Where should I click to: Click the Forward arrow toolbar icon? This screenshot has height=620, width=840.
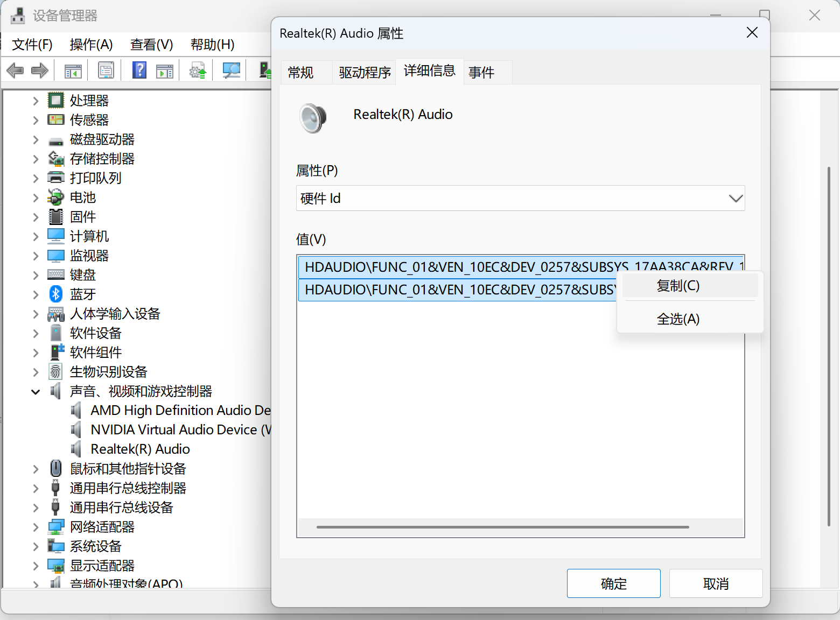[x=40, y=71]
